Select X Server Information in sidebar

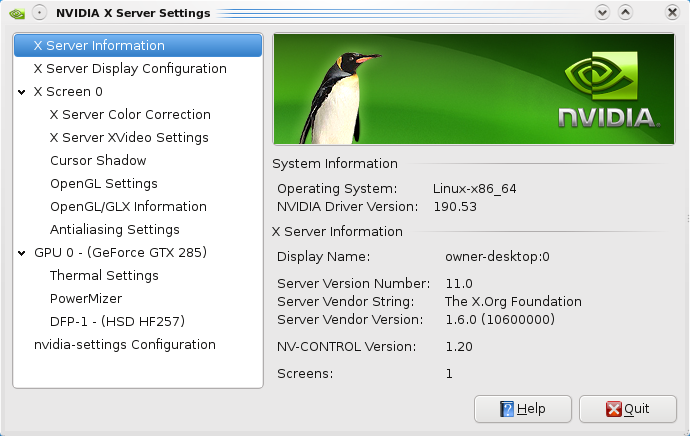pyautogui.click(x=99, y=46)
